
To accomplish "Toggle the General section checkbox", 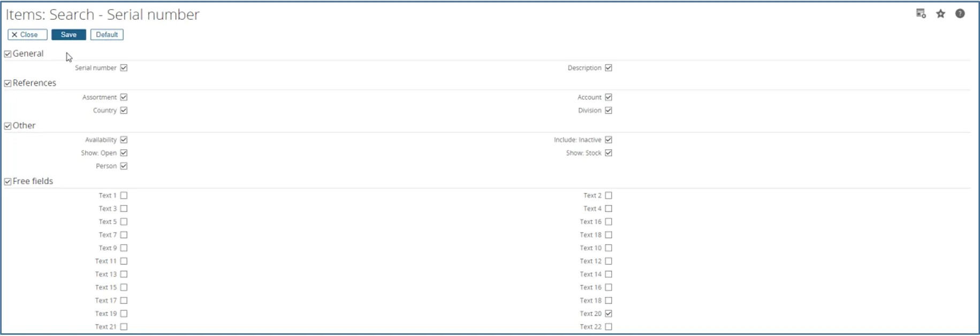I will [x=8, y=54].
